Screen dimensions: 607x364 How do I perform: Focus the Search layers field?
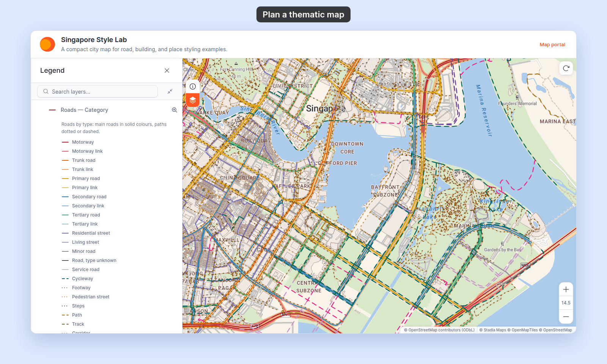[97, 91]
